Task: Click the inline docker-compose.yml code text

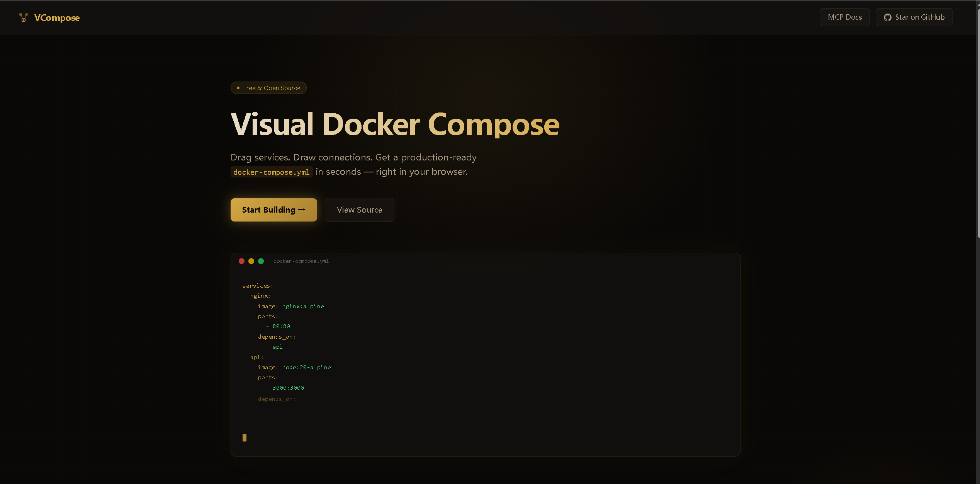Action: [272, 172]
